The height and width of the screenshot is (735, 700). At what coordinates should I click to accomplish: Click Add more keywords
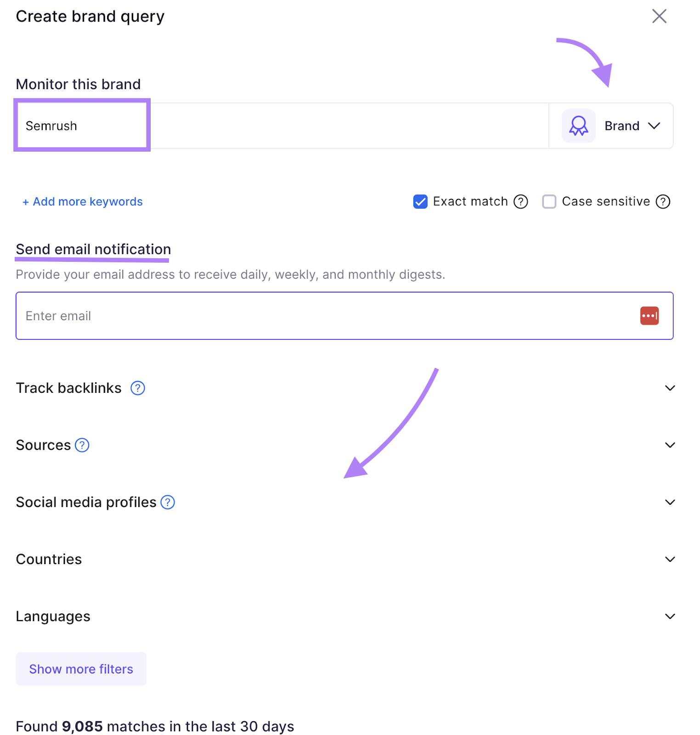82,201
